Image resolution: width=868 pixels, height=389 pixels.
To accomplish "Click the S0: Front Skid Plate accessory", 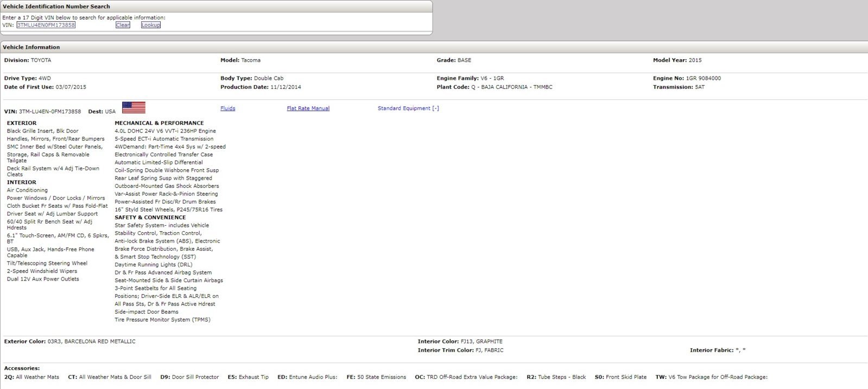I will [x=621, y=377].
